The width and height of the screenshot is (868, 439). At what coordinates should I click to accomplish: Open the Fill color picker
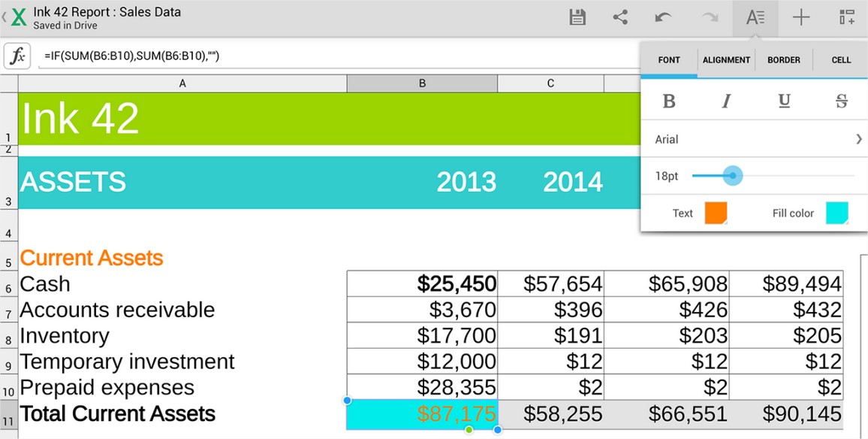coord(836,213)
